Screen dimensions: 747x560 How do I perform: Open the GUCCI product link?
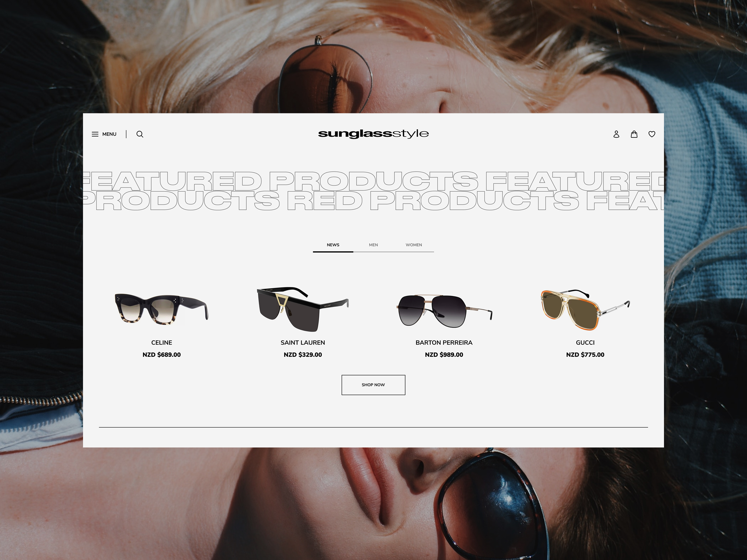[586, 342]
